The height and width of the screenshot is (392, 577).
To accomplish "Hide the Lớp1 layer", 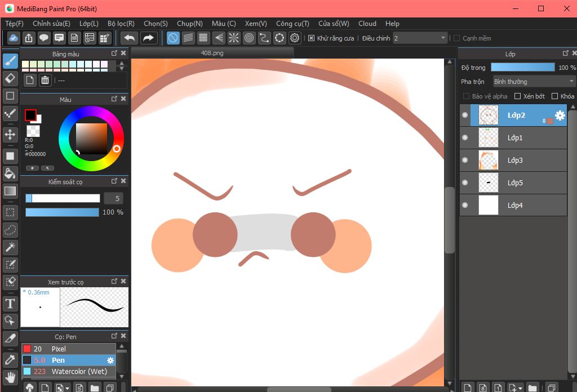I will coord(465,137).
